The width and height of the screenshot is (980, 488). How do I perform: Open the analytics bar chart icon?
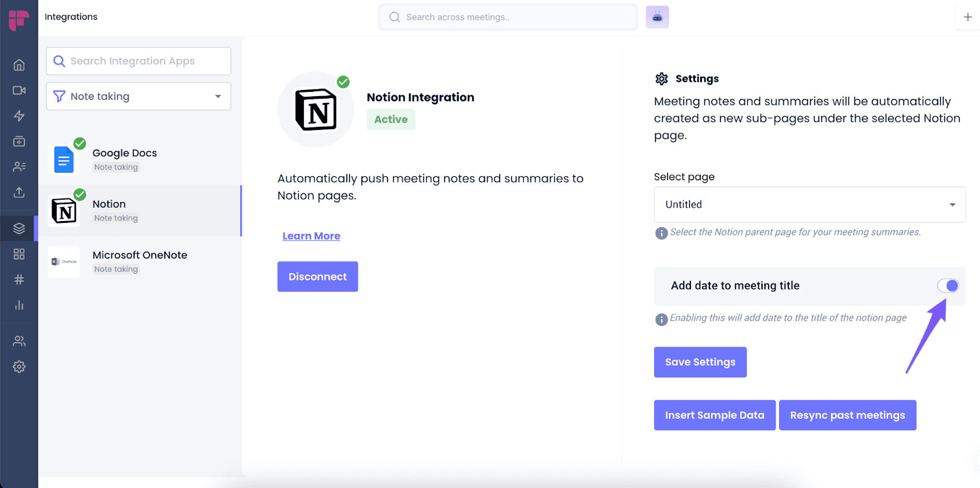(x=19, y=305)
